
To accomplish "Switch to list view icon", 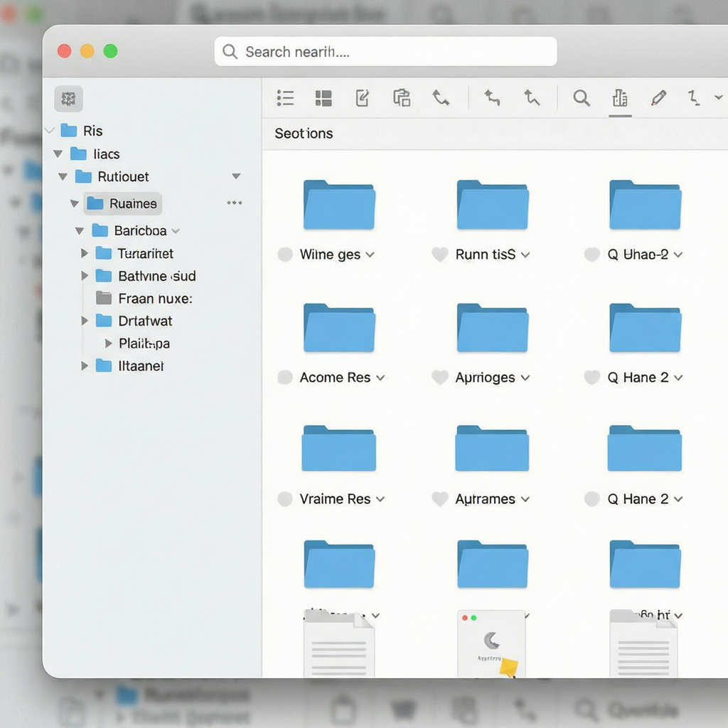I will (x=285, y=98).
